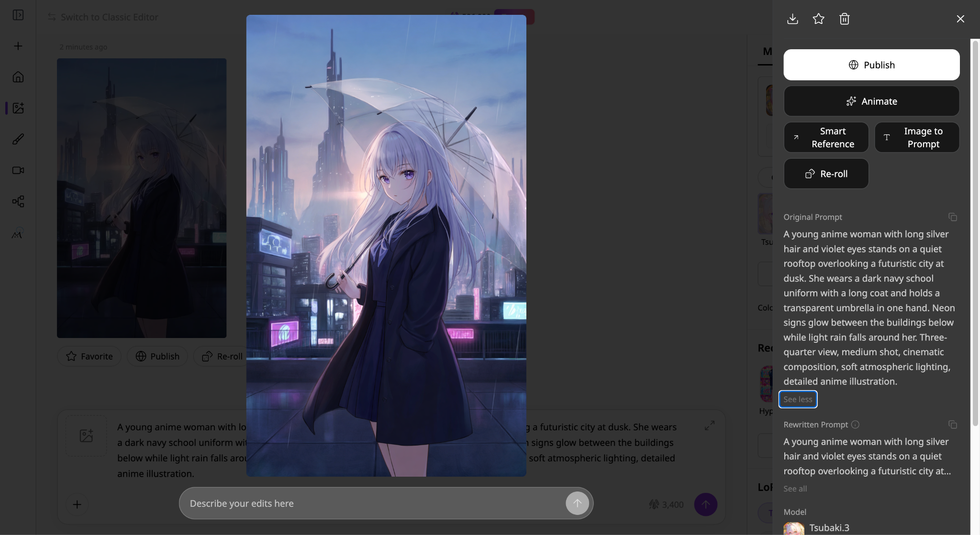
Task: Toggle the sidebar panel icon
Action: pyautogui.click(x=18, y=15)
